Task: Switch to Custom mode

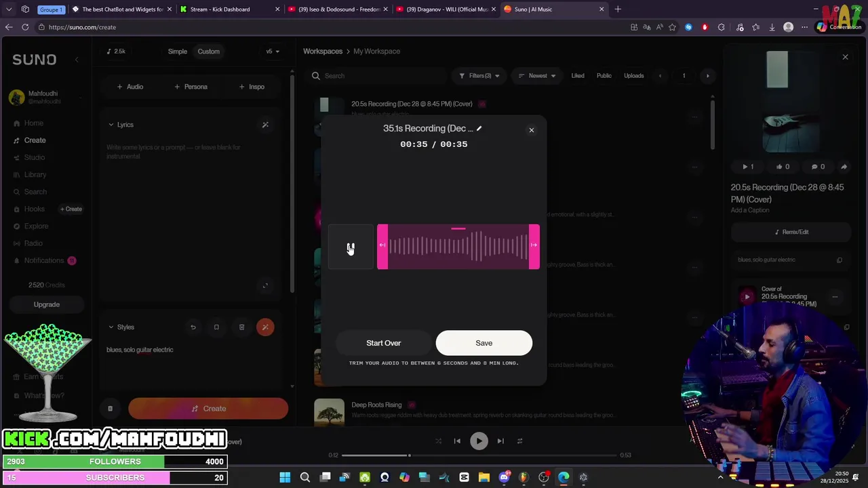Action: click(x=209, y=52)
